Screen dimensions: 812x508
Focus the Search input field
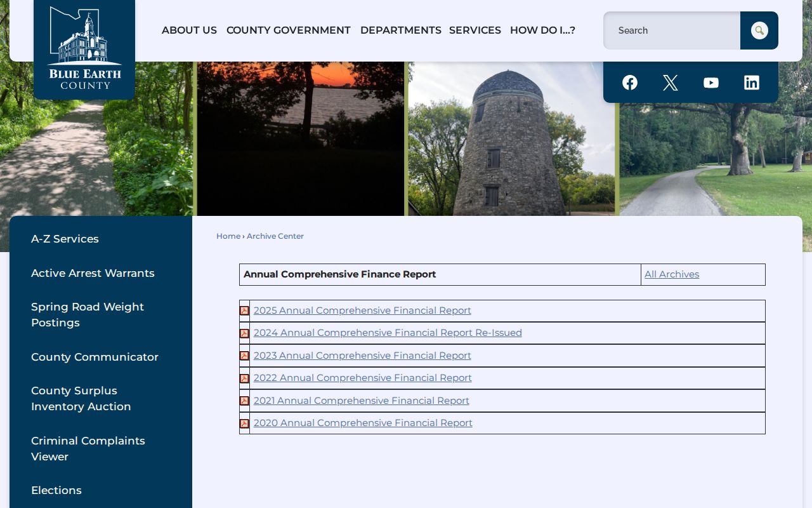coord(672,30)
